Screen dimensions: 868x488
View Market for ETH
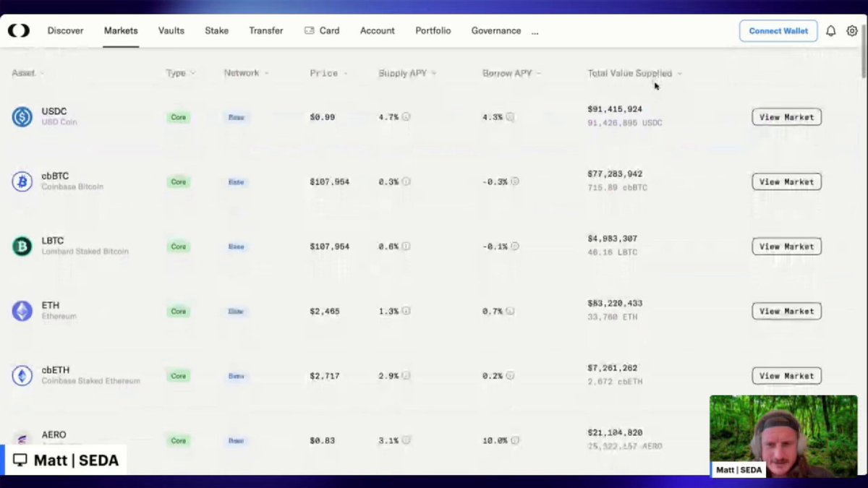tap(786, 312)
